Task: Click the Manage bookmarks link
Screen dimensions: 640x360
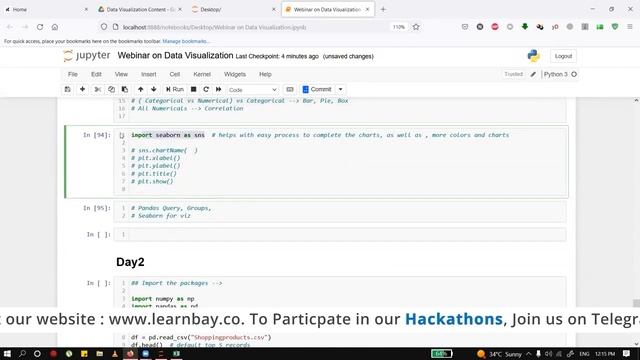Action: pos(186,41)
